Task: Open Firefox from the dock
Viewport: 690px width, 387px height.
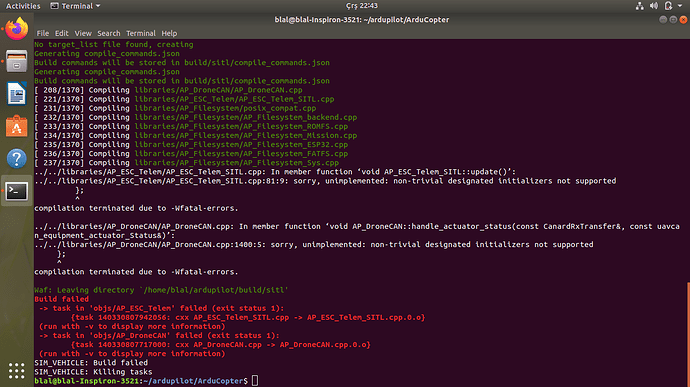Action: pyautogui.click(x=16, y=29)
